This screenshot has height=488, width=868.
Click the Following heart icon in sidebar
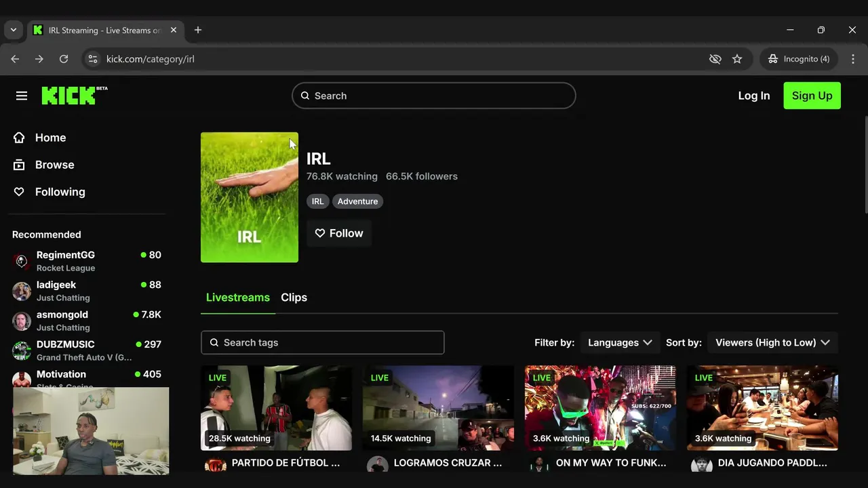click(x=19, y=192)
